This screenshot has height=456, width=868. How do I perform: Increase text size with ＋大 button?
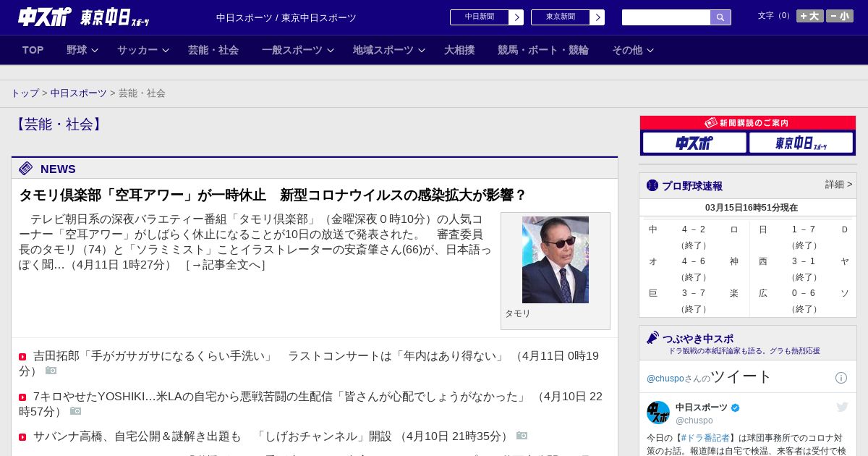810,16
